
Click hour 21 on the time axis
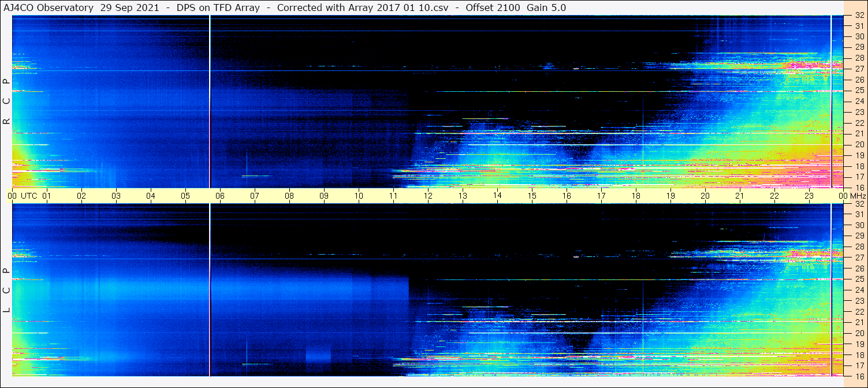point(740,196)
